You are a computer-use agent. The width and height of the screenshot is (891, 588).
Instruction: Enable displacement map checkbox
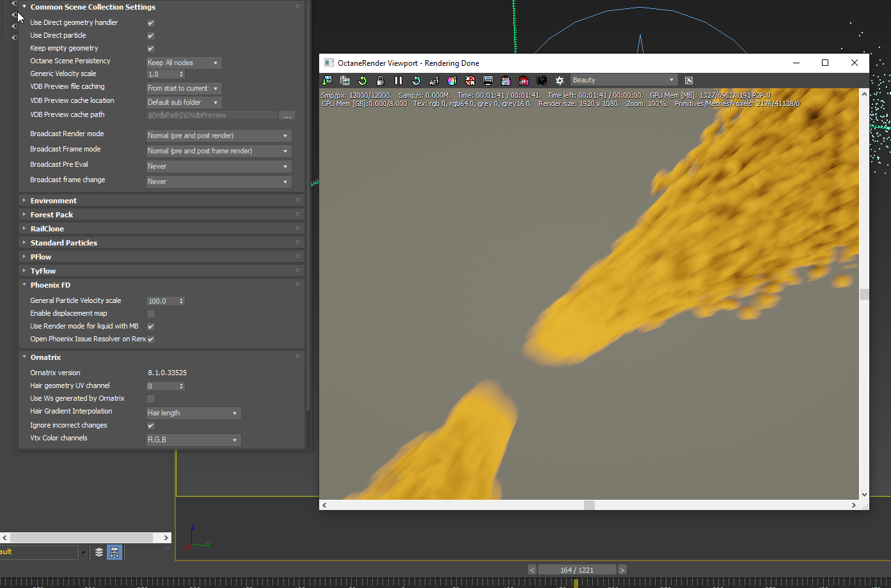pyautogui.click(x=151, y=314)
